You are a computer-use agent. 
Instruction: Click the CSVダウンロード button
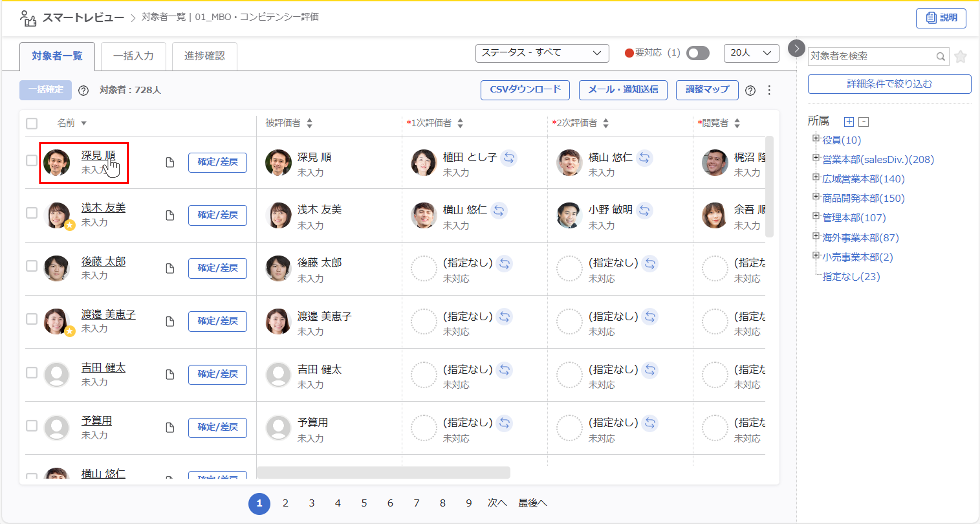[525, 90]
